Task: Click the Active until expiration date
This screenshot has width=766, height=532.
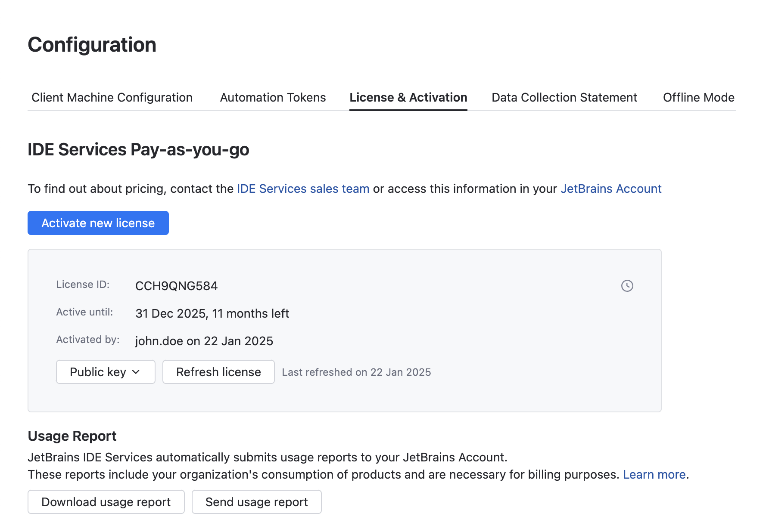Action: (x=212, y=313)
